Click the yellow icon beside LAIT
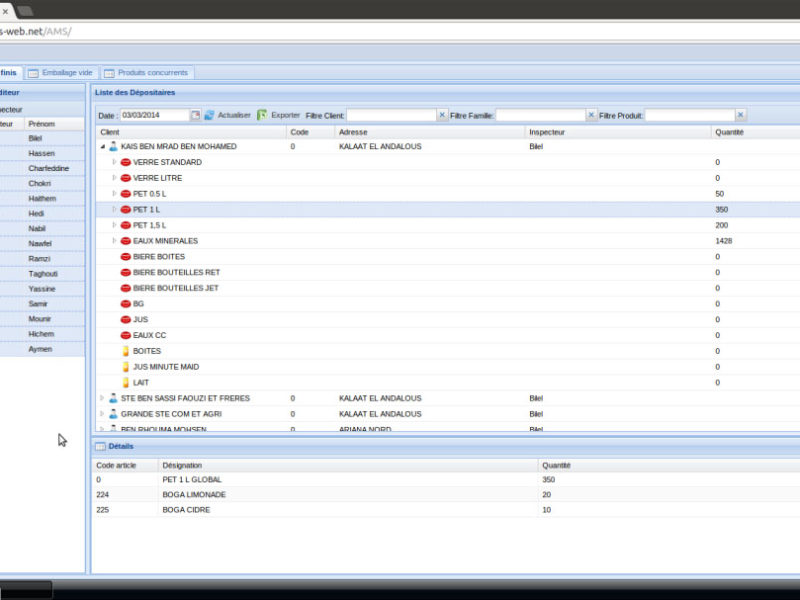 coord(126,382)
